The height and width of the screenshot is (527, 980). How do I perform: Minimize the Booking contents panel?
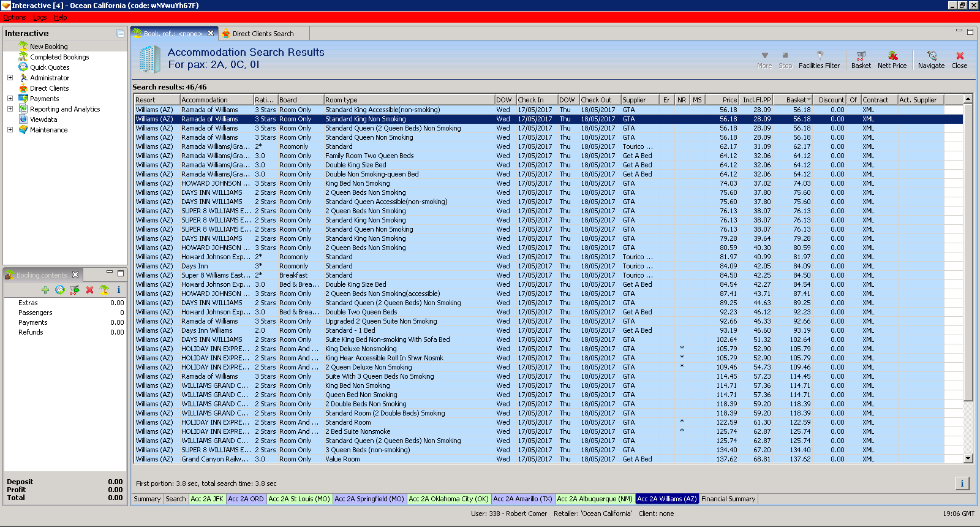click(x=110, y=273)
